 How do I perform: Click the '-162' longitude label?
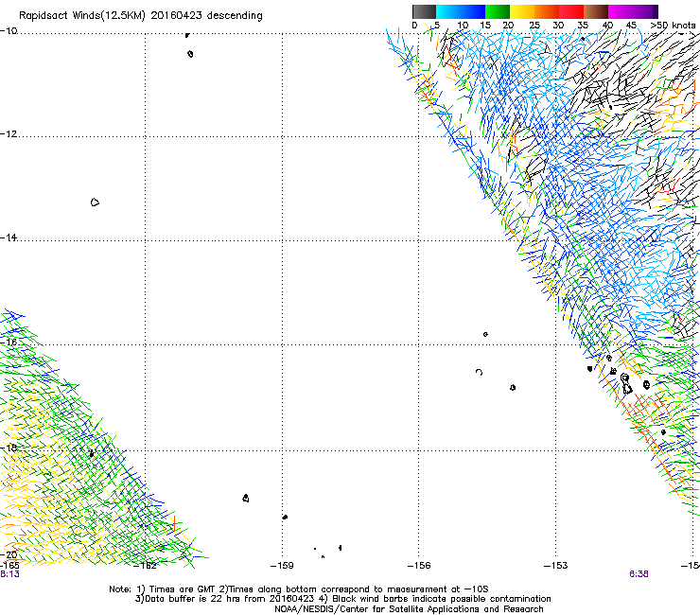[x=146, y=566]
